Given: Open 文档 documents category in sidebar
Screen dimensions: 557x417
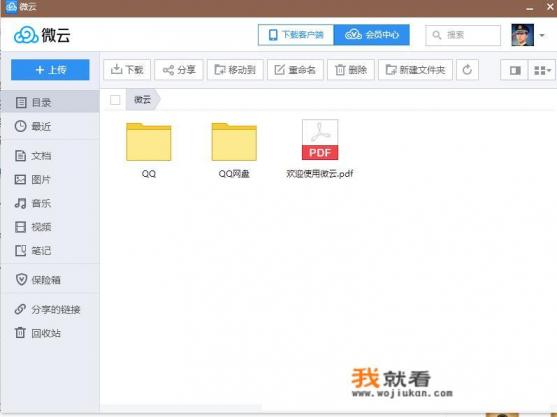Looking at the screenshot, I should click(50, 156).
